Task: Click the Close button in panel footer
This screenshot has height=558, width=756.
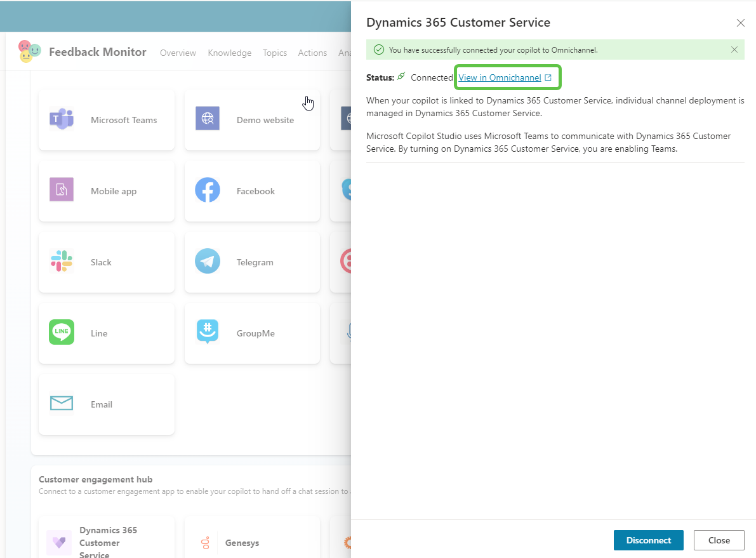Action: [x=719, y=540]
